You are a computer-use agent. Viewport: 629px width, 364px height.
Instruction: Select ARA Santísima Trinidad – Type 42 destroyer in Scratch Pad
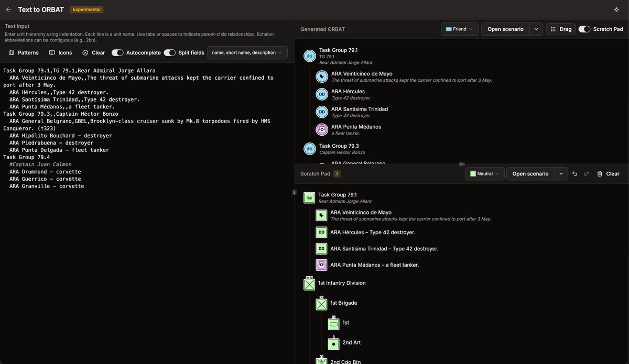pyautogui.click(x=384, y=249)
